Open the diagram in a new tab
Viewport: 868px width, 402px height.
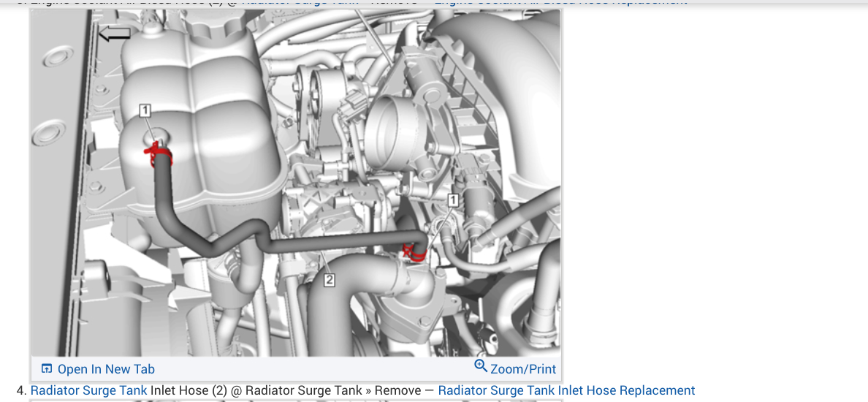click(x=98, y=369)
